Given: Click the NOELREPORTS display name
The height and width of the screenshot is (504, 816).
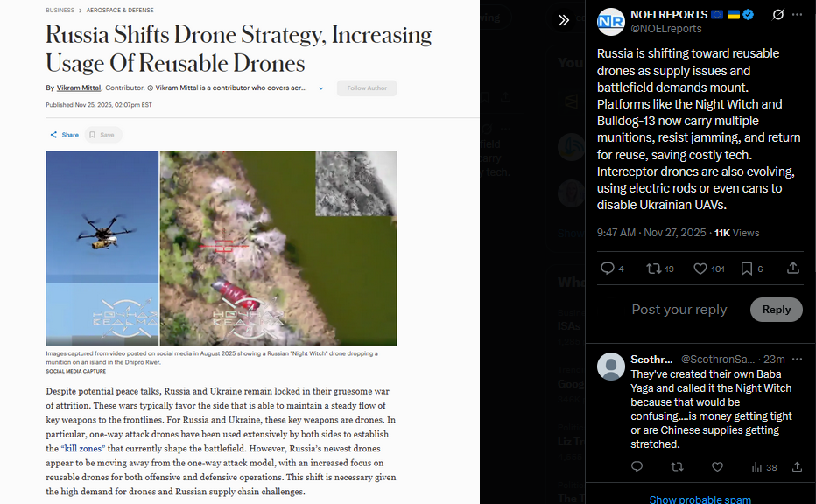Looking at the screenshot, I should pyautogui.click(x=669, y=15).
